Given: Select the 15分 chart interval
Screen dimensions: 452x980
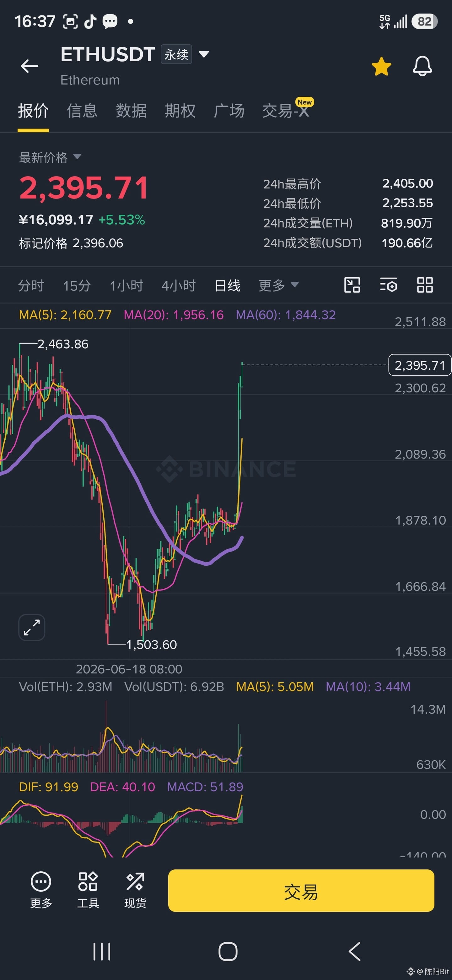Looking at the screenshot, I should tap(77, 285).
